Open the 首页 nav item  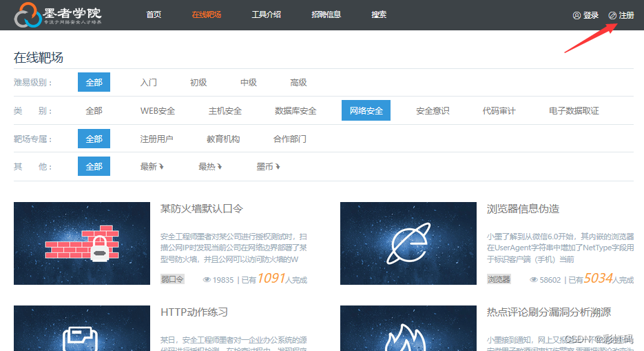(x=154, y=14)
